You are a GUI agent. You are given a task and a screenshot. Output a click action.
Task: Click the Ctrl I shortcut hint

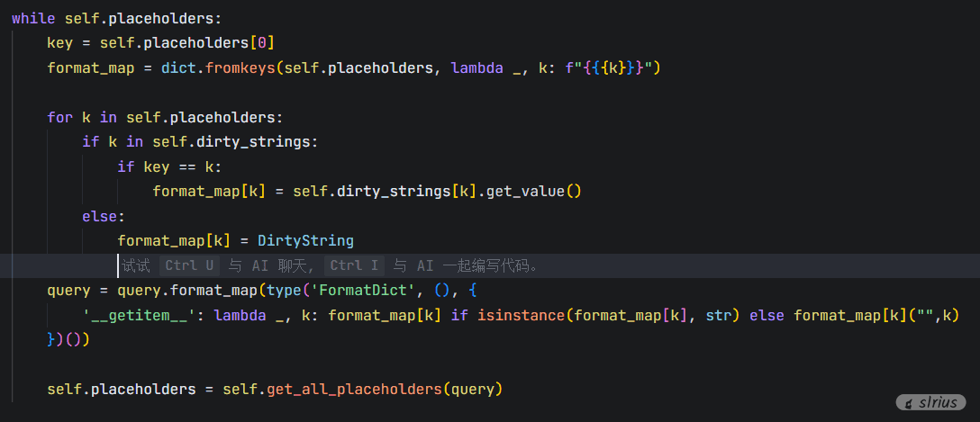click(354, 265)
